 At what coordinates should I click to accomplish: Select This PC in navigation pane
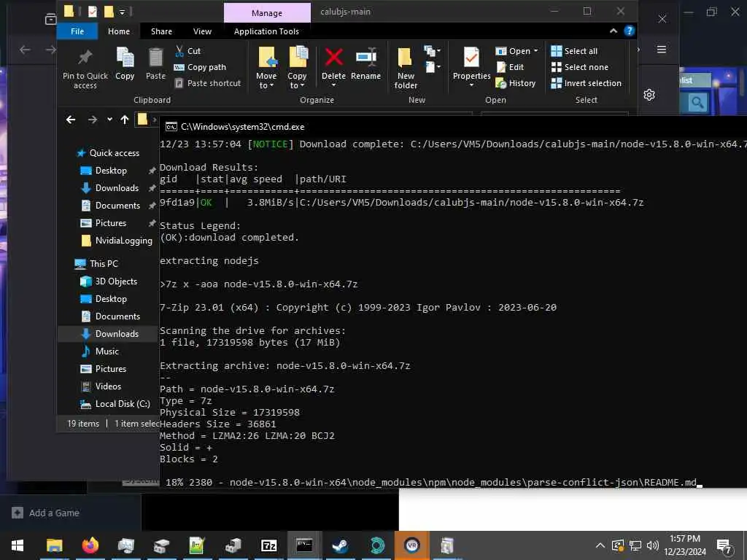[x=98, y=264]
